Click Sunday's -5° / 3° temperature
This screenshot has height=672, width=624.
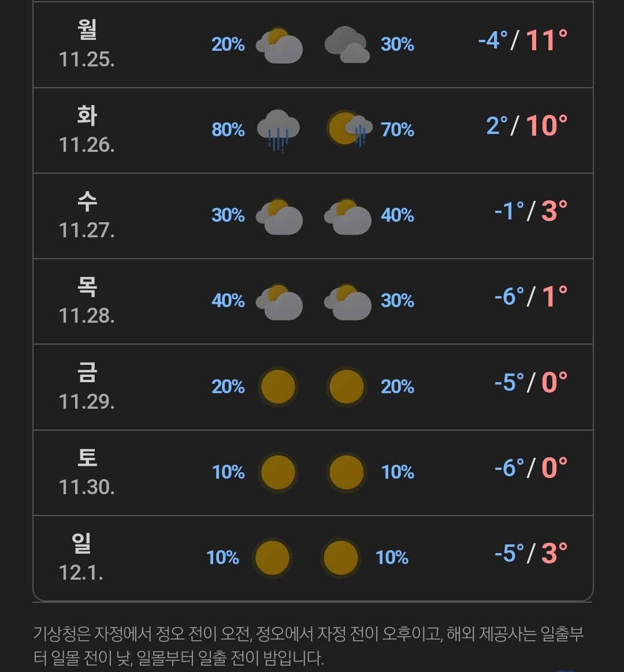[531, 553]
